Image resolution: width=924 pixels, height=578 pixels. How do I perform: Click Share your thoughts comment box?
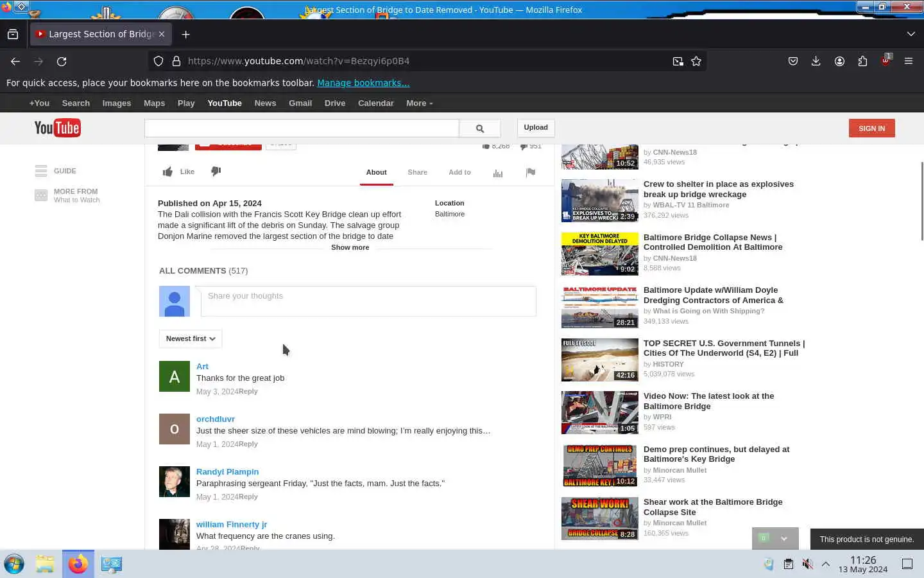[368, 301]
